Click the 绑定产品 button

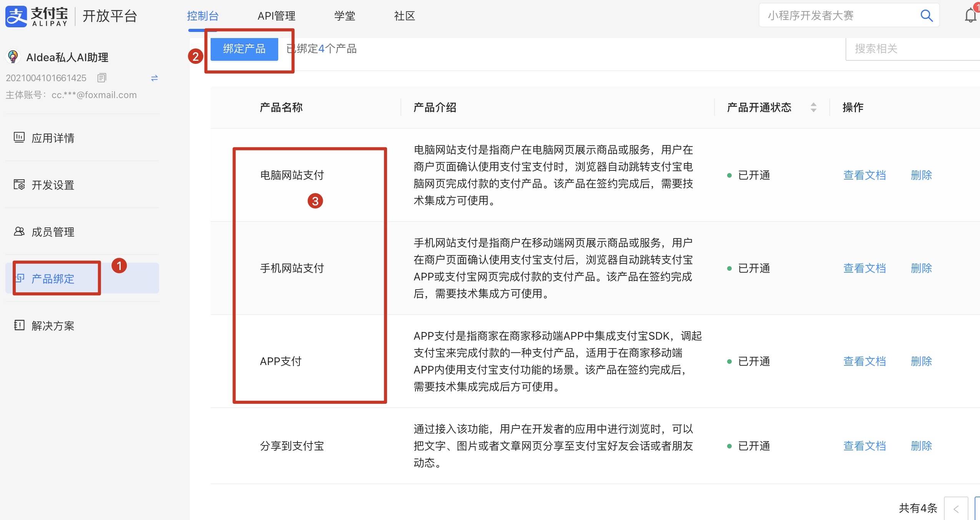244,49
